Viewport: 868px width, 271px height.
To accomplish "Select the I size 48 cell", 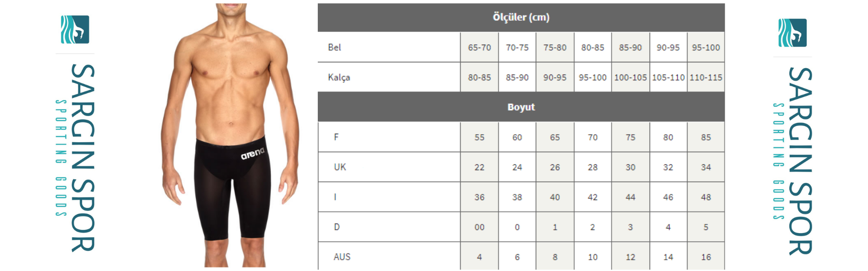I will (x=706, y=197).
